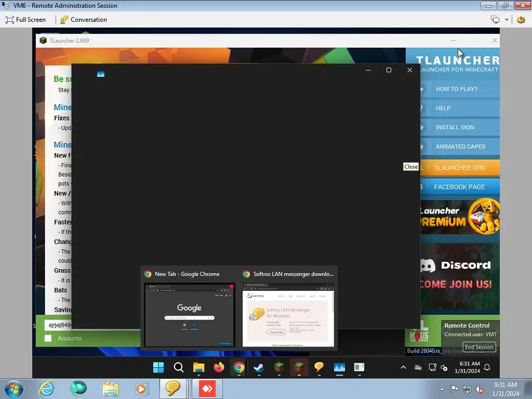Click the TLauncher PREMIUM banner
The image size is (532, 399).
460,217
